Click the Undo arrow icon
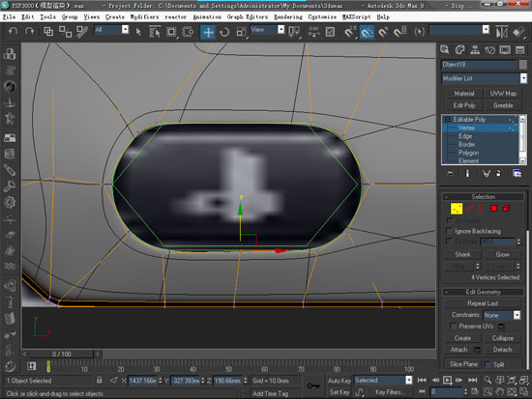Image resolution: width=532 pixels, height=399 pixels. pos(13,32)
